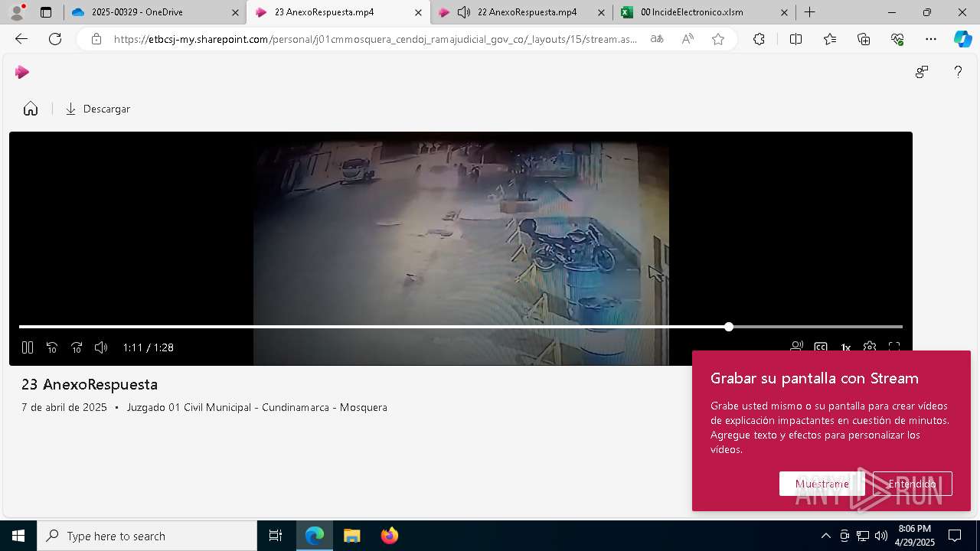This screenshot has height=551, width=980.
Task: Go back to previous page
Action: 21,39
